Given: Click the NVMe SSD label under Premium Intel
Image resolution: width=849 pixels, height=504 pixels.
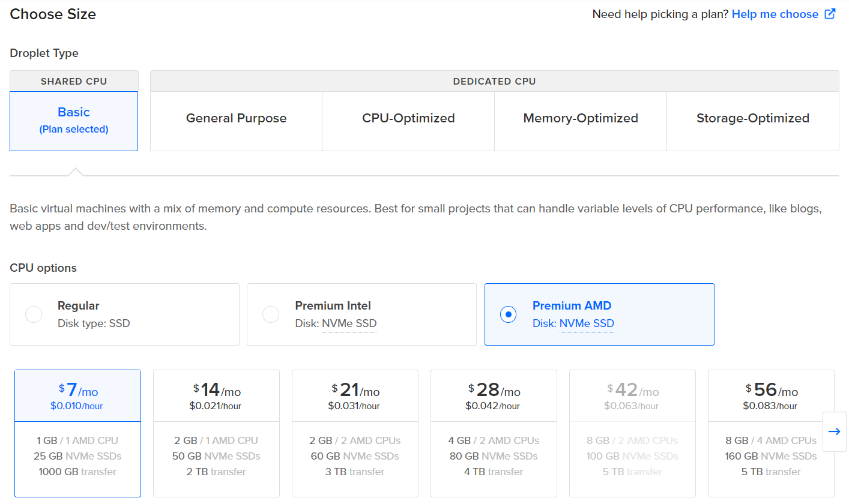Looking at the screenshot, I should pos(349,324).
